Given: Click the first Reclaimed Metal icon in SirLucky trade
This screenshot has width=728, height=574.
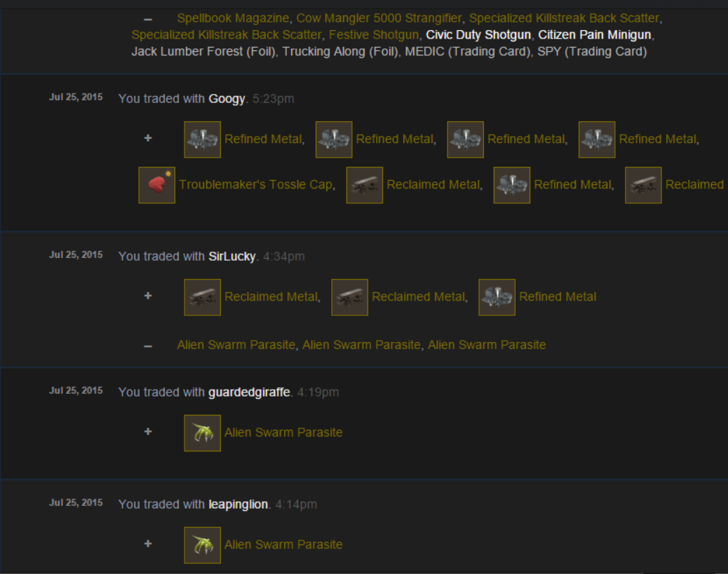Looking at the screenshot, I should point(203,297).
